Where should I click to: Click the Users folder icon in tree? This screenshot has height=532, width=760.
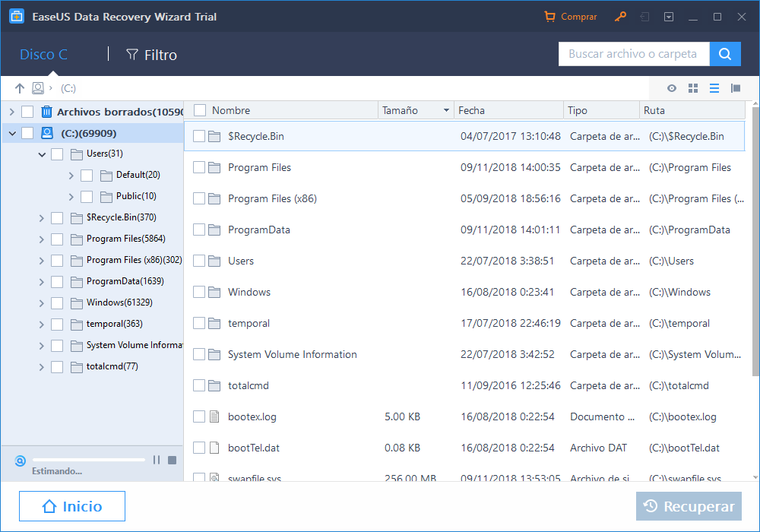(77, 154)
